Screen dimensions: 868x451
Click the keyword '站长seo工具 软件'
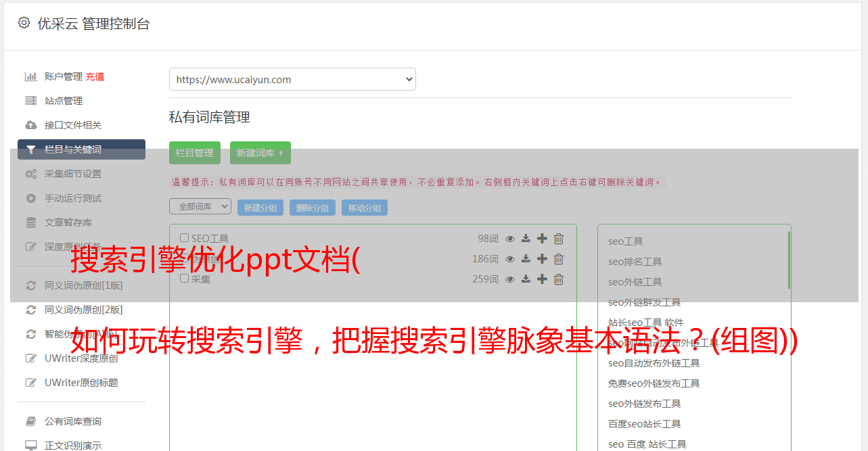646,323
